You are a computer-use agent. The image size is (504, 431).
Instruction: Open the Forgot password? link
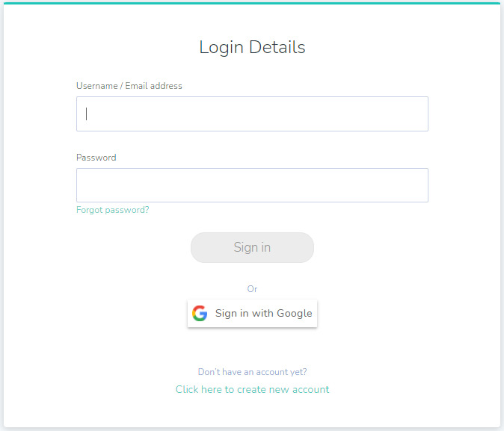coord(112,210)
